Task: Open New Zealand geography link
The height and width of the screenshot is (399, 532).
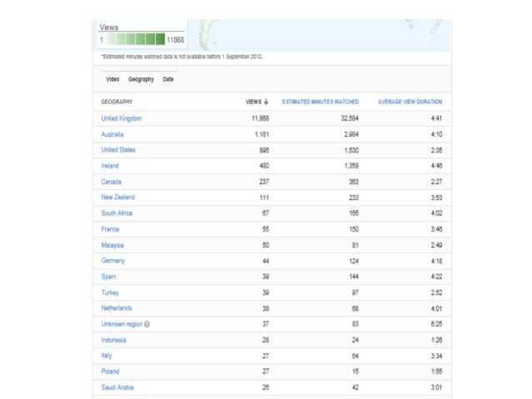Action: click(118, 197)
